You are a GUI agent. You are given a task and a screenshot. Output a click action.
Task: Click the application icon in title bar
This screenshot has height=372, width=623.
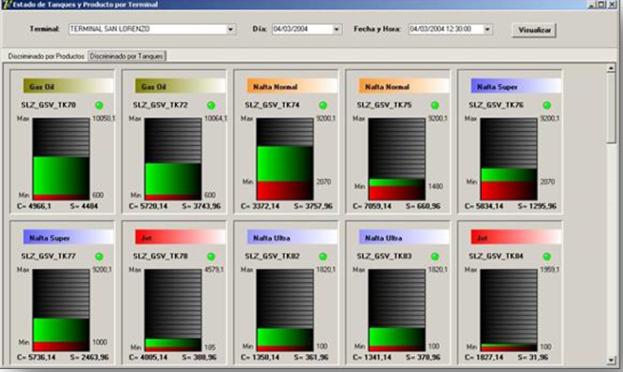pyautogui.click(x=6, y=4)
